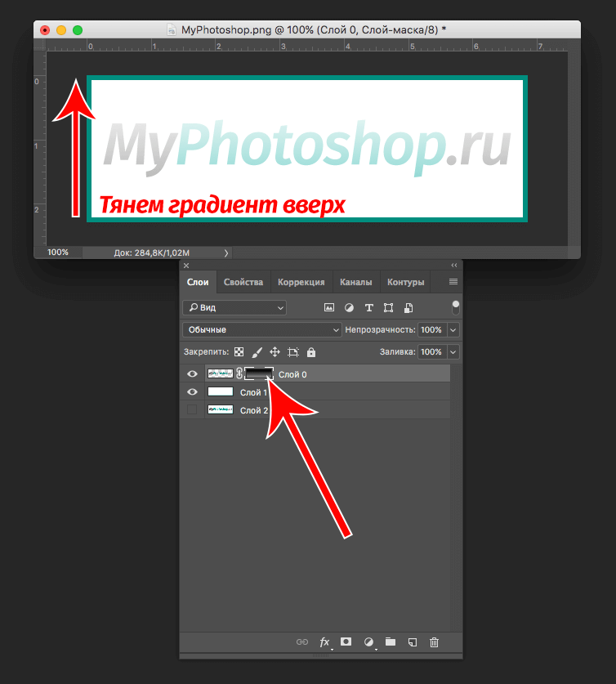Click the Заливка percentage field
The image size is (616, 684).
pyautogui.click(x=431, y=352)
